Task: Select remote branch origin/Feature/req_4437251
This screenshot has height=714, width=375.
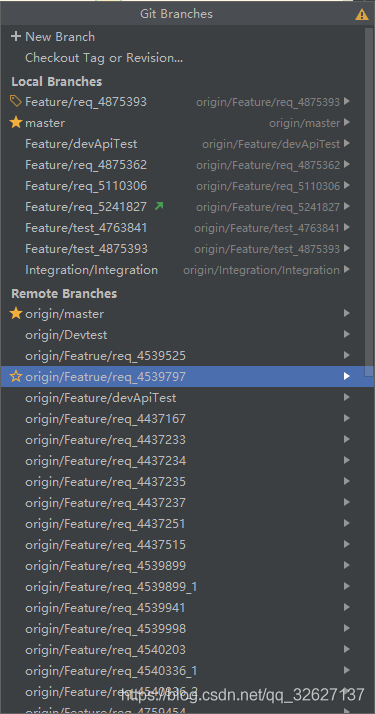Action: (x=106, y=524)
